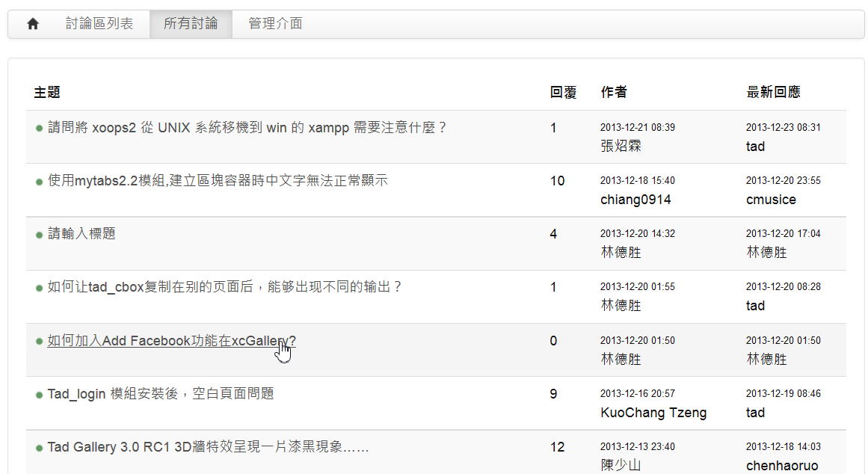
Task: Switch to the 所有討論 tab
Action: click(191, 24)
